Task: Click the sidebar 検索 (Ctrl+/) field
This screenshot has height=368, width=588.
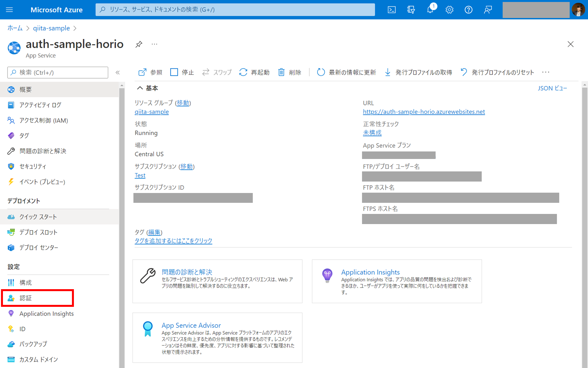Action: point(58,73)
